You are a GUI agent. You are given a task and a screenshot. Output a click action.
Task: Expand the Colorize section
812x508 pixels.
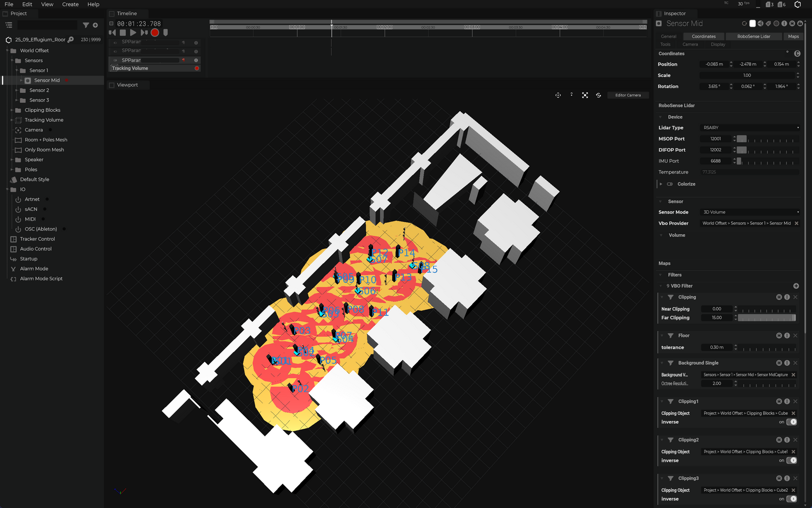661,184
